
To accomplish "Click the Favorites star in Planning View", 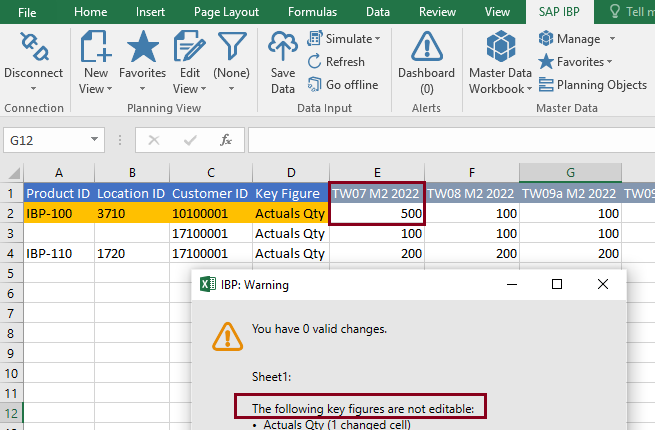I will click(142, 46).
